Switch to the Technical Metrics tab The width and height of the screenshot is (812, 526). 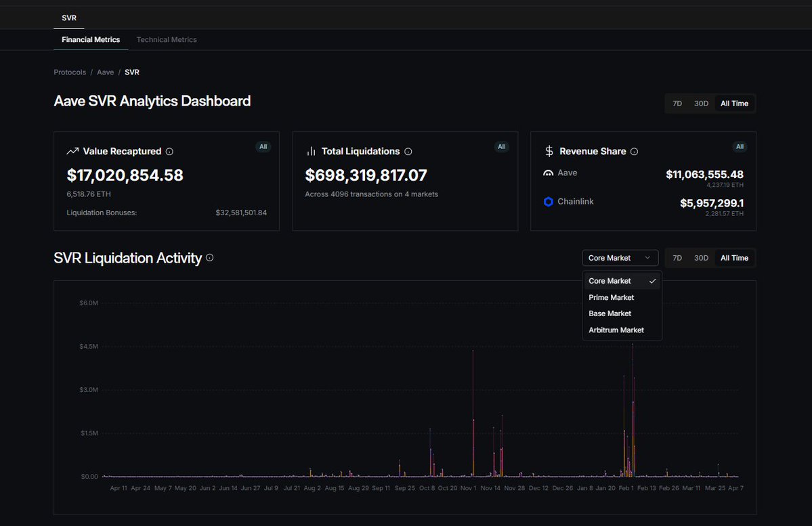[x=167, y=40]
